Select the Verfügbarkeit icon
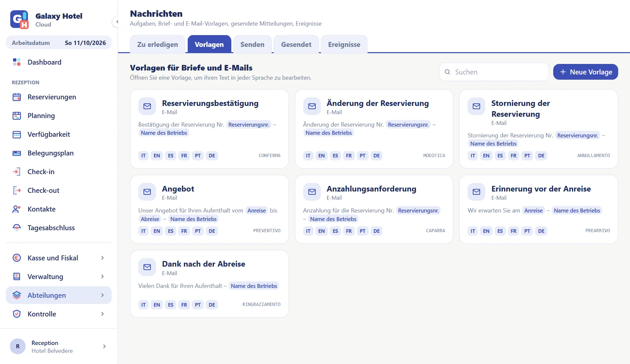The image size is (630, 364). tap(17, 134)
